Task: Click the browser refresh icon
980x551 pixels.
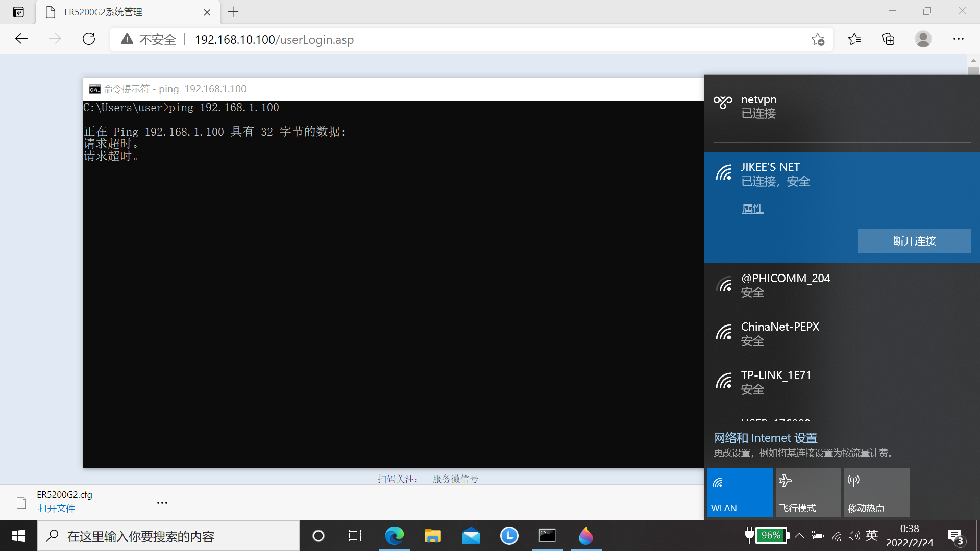Action: [89, 39]
